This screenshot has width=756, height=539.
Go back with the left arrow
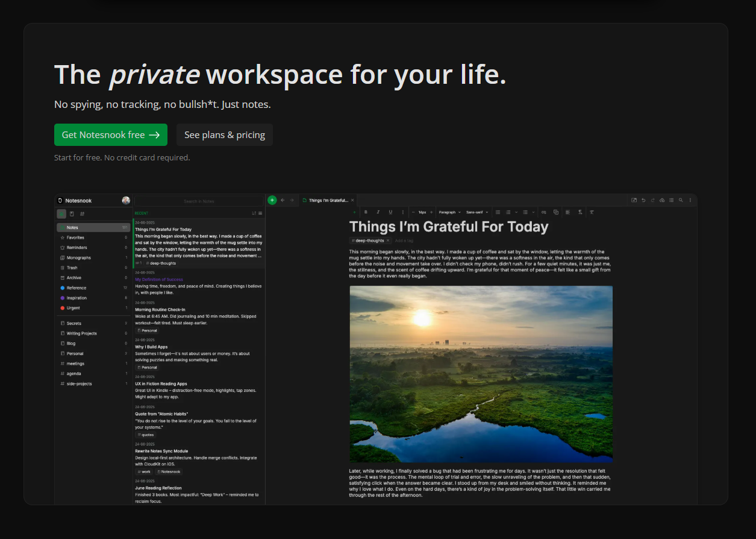coord(283,200)
